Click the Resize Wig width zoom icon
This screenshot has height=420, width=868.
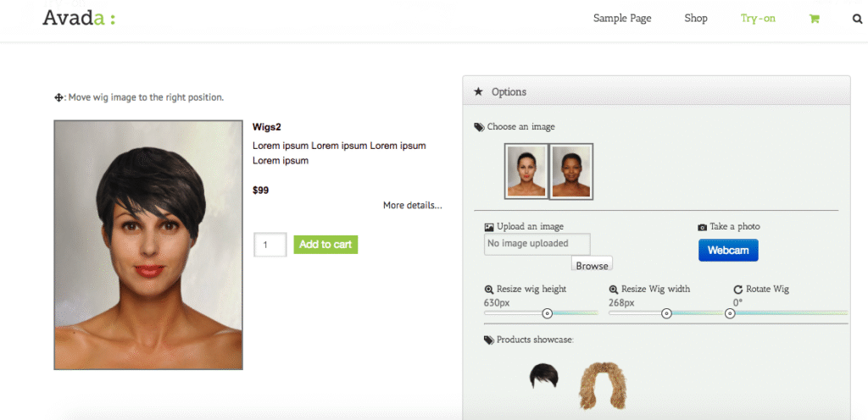614,290
